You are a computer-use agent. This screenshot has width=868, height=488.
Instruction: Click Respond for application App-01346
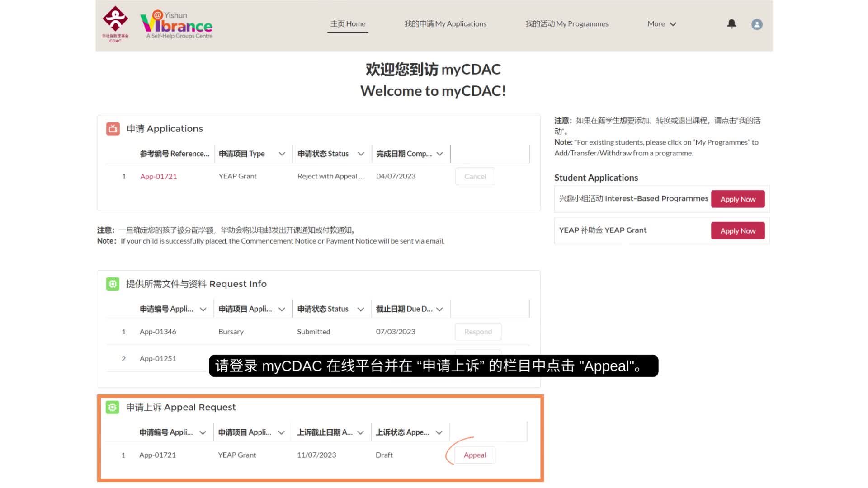tap(478, 331)
